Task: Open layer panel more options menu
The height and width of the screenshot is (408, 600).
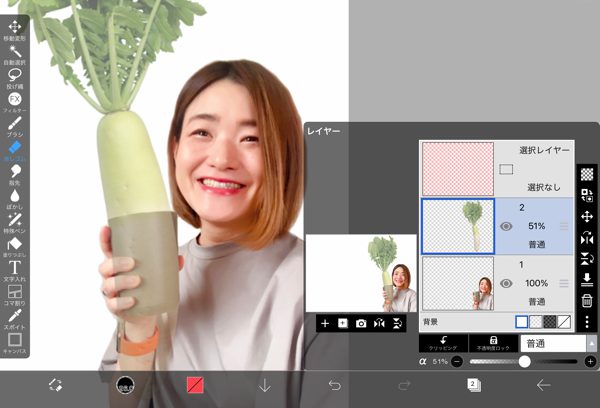Action: coord(587,322)
